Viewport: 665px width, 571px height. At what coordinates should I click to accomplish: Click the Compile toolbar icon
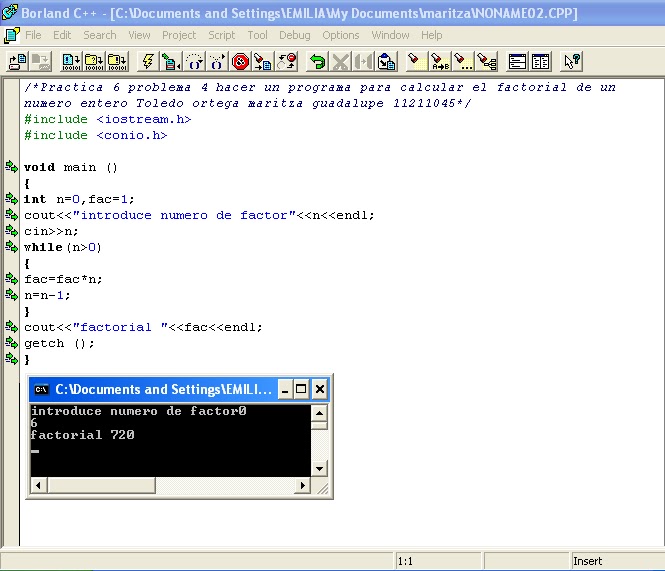[71, 62]
